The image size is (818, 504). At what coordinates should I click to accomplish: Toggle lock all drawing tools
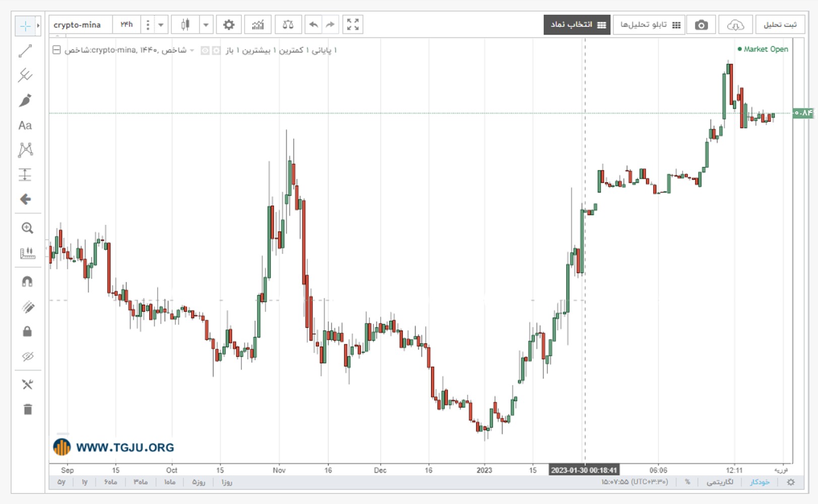27,332
